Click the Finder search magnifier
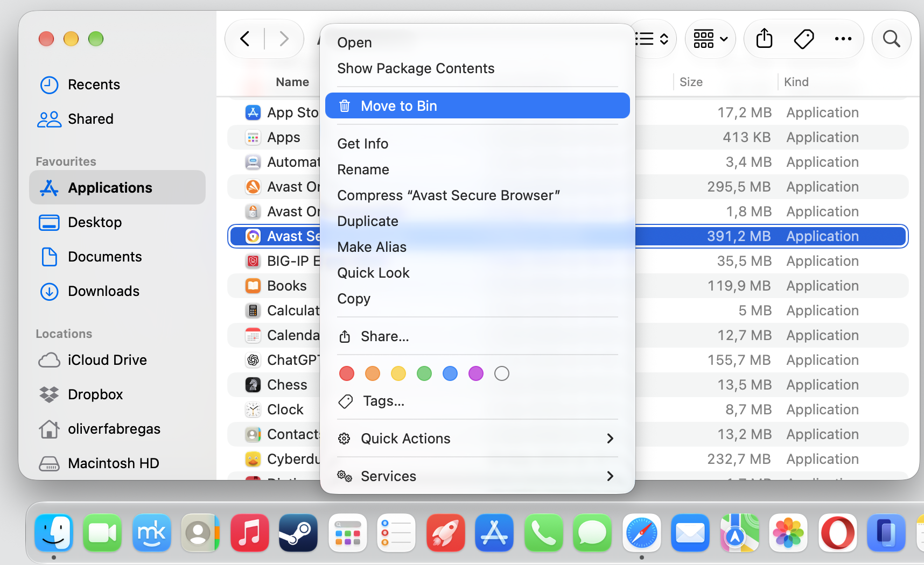 pyautogui.click(x=892, y=39)
